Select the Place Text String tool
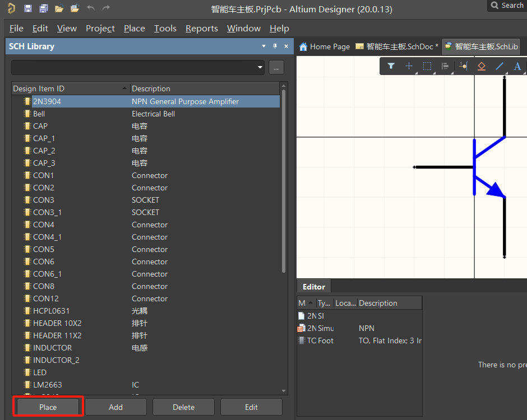 point(517,66)
